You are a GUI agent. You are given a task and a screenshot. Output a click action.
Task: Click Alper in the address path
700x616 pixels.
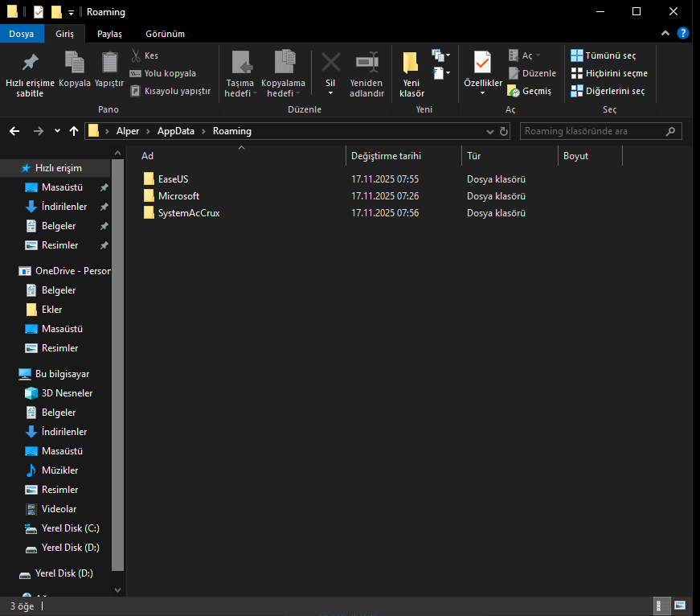[x=128, y=131]
